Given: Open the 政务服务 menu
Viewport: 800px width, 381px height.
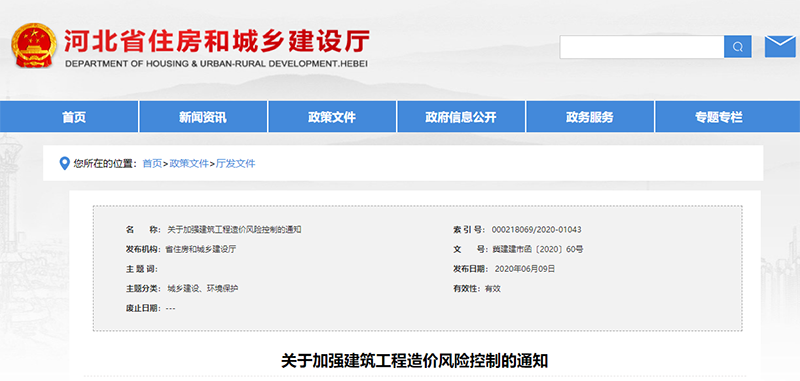Looking at the screenshot, I should (x=590, y=117).
